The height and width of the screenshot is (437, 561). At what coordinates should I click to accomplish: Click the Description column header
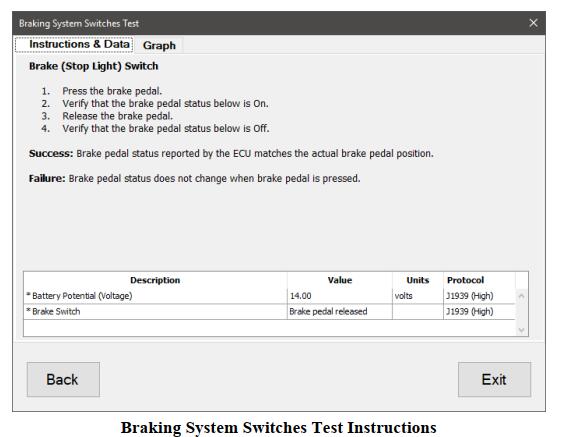(155, 280)
